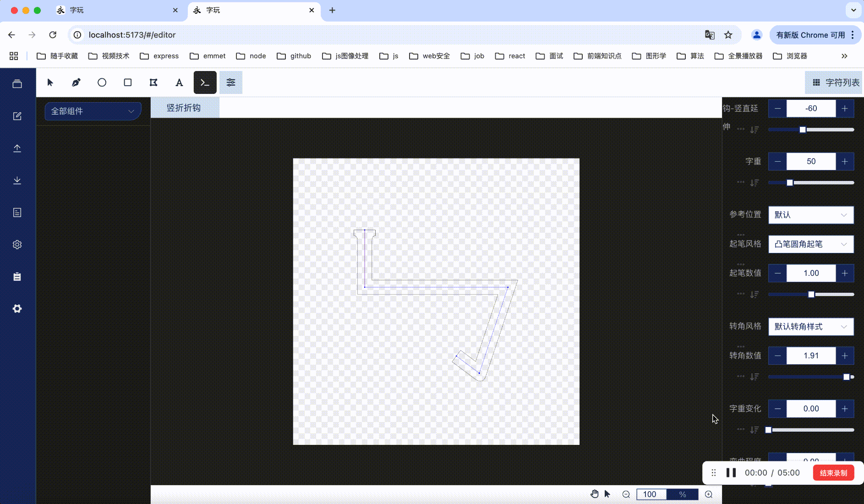The width and height of the screenshot is (864, 504).
Task: Open the parameter adjustment tool
Action: click(231, 82)
